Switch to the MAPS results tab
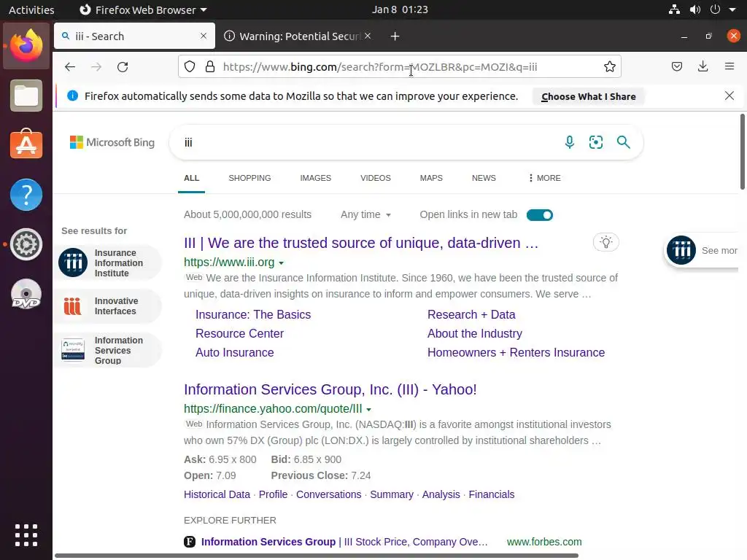Image resolution: width=747 pixels, height=560 pixels. [x=431, y=178]
